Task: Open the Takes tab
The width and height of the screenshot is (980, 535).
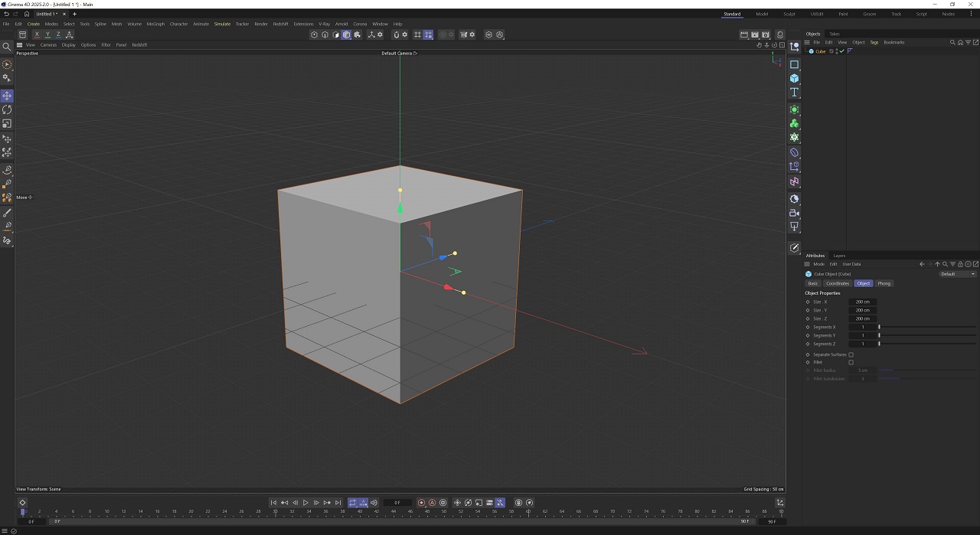Action: pos(834,34)
